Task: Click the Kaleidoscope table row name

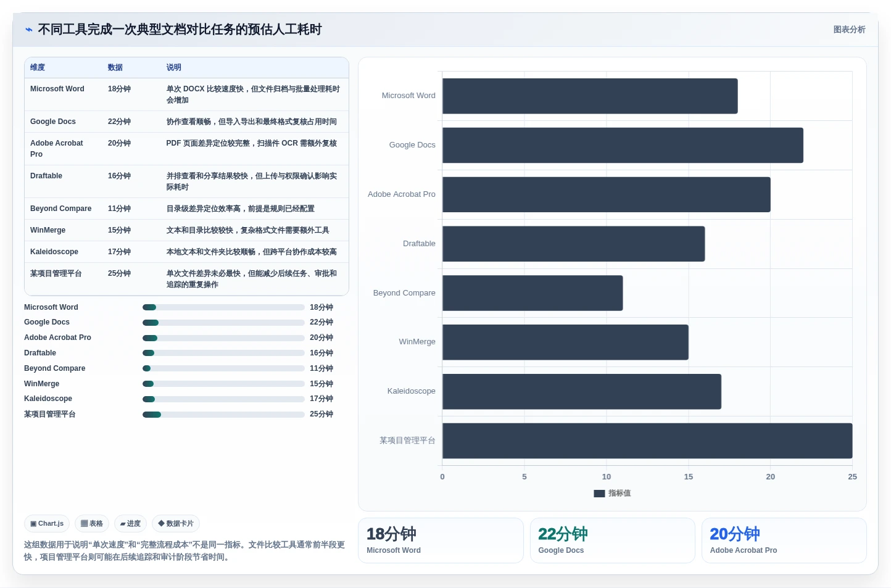Action: pyautogui.click(x=54, y=252)
